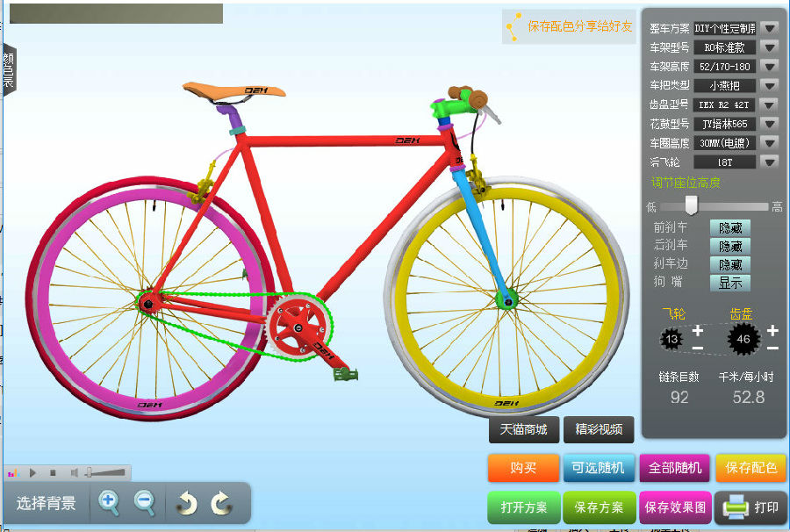
Task: Open the 精彩视频 videos button
Action: point(599,430)
